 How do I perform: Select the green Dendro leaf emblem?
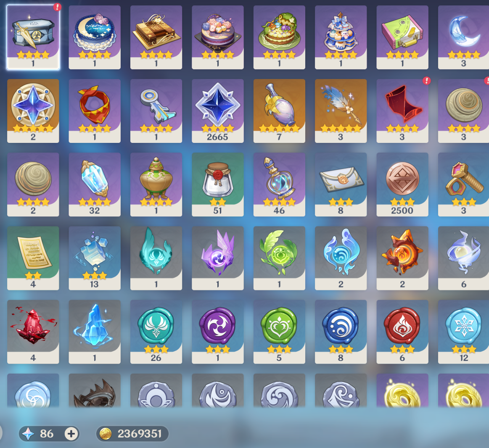click(280, 258)
